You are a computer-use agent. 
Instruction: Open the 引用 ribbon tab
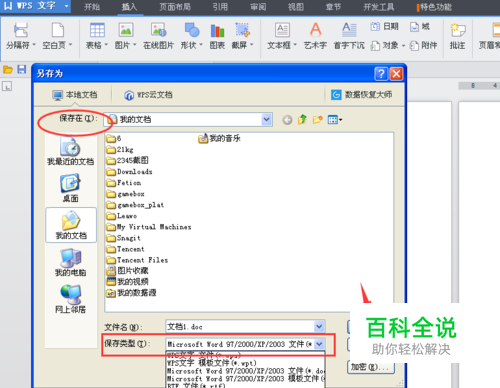tap(220, 7)
